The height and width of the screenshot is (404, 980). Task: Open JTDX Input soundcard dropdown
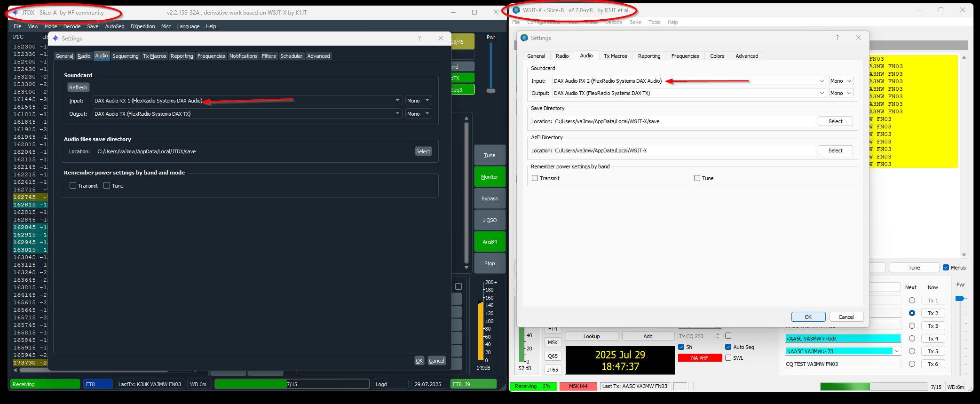click(247, 101)
